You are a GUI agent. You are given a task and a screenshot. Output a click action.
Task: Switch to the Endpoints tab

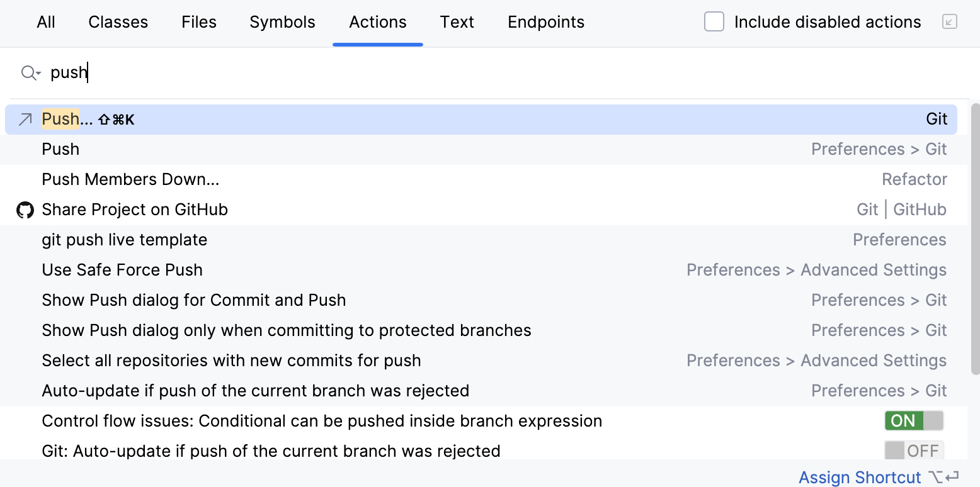click(x=545, y=21)
